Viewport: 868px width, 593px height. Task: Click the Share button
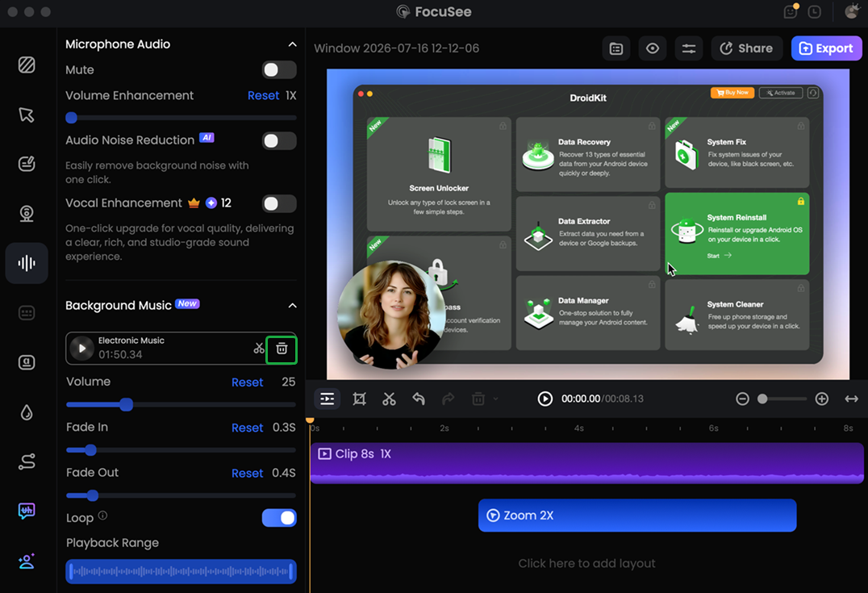[x=747, y=48]
